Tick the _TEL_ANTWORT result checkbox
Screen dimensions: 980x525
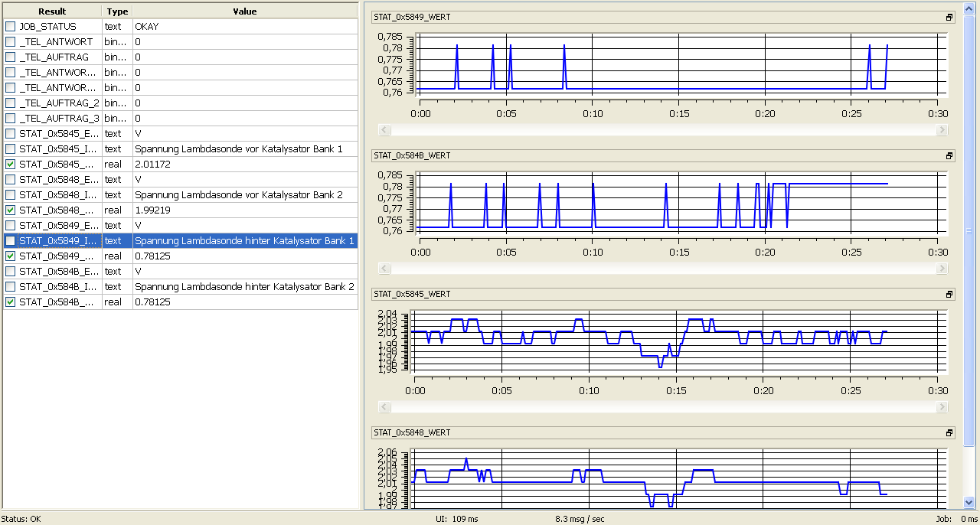coord(10,41)
